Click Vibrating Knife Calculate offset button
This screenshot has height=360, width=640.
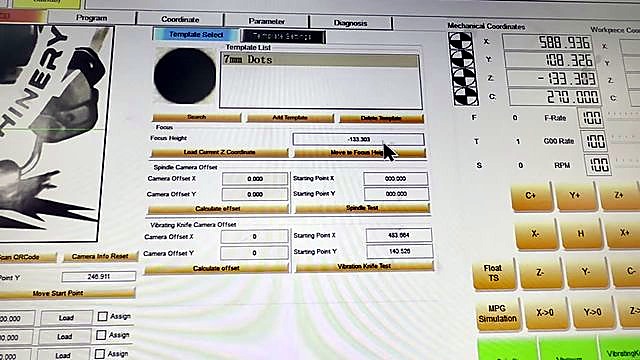pyautogui.click(x=216, y=269)
